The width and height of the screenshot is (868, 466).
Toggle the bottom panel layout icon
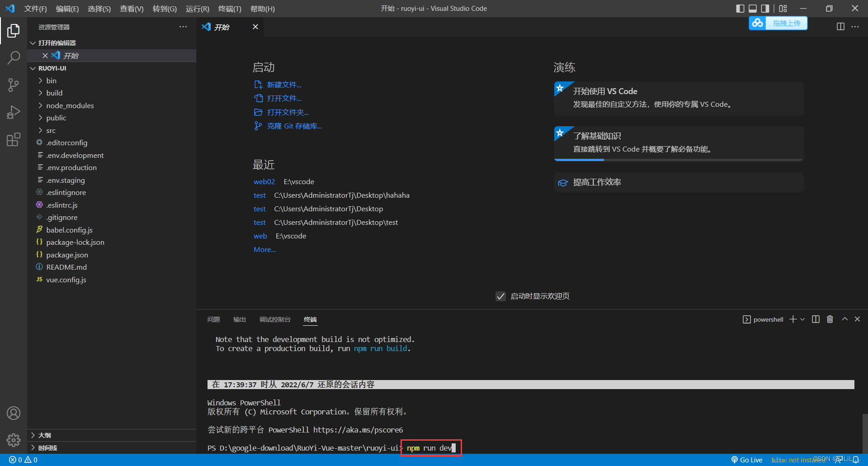click(753, 8)
